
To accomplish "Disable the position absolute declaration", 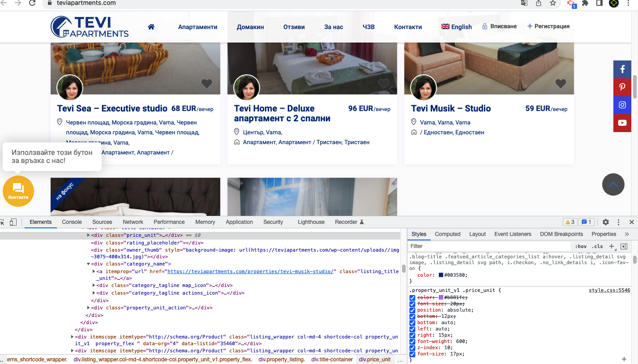I will pos(412,310).
